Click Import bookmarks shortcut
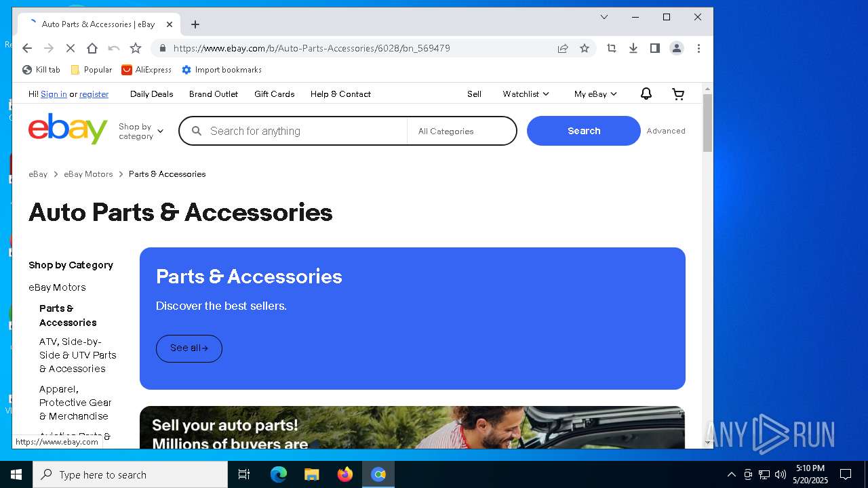 tap(222, 70)
